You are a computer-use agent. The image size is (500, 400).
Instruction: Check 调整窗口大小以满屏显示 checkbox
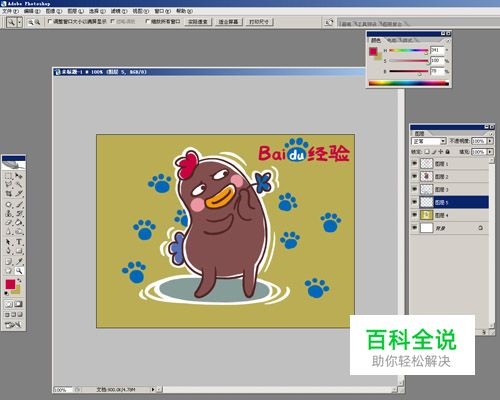pos(50,21)
